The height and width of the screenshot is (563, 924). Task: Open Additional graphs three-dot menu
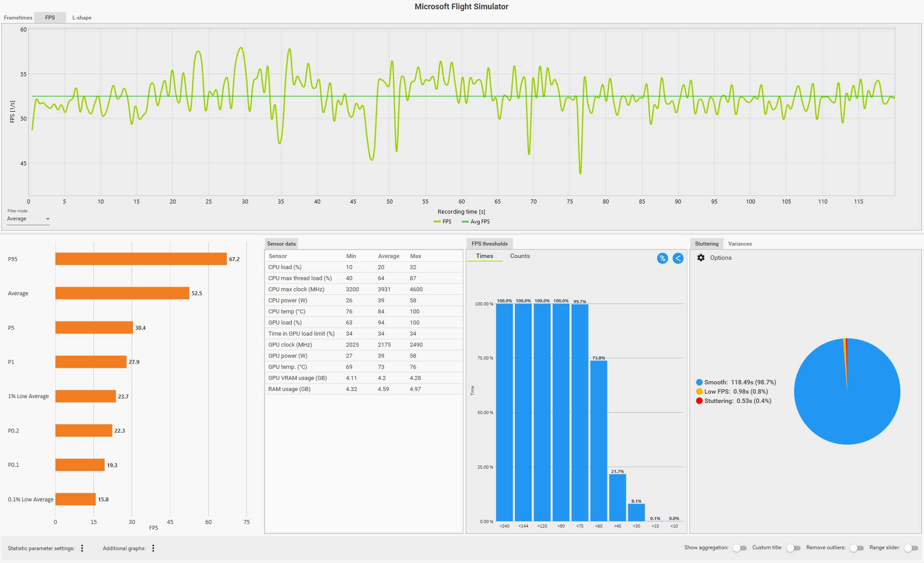[153, 548]
